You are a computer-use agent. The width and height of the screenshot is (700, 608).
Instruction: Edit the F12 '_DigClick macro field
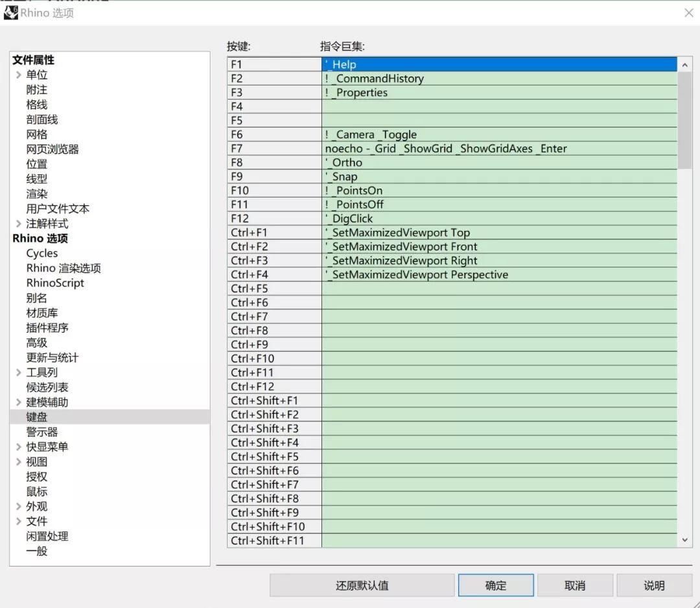coord(499,218)
